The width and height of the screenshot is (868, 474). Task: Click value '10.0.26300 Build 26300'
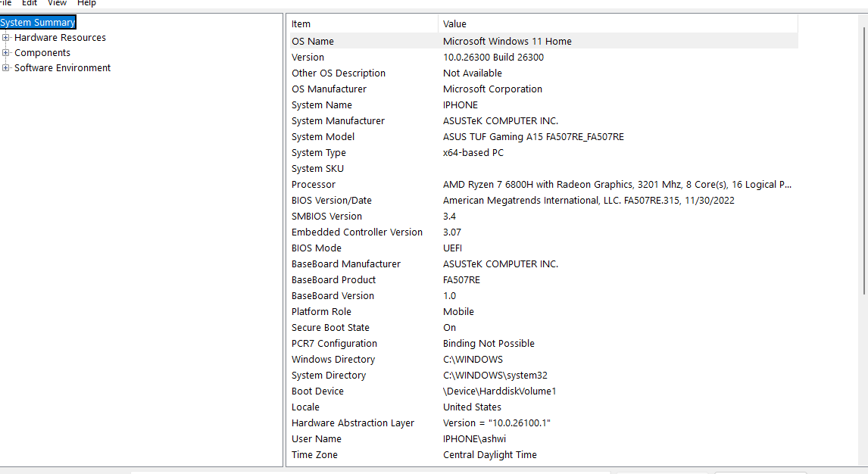[x=493, y=57]
